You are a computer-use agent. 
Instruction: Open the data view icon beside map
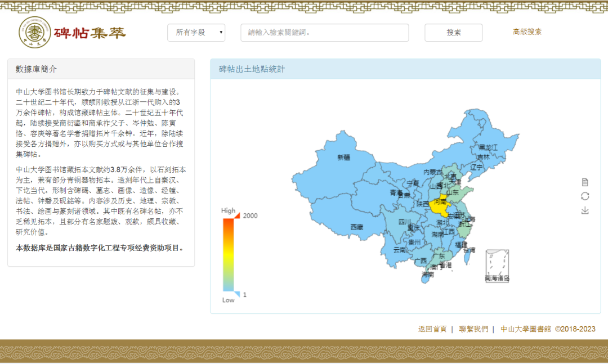tap(585, 182)
